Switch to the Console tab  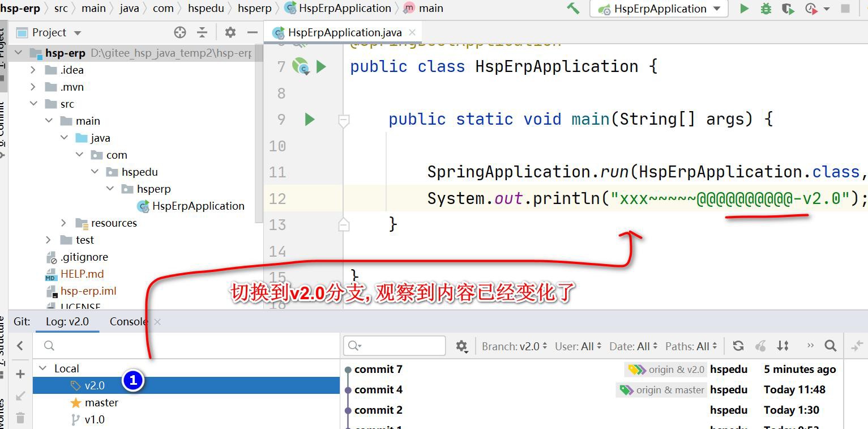click(128, 321)
